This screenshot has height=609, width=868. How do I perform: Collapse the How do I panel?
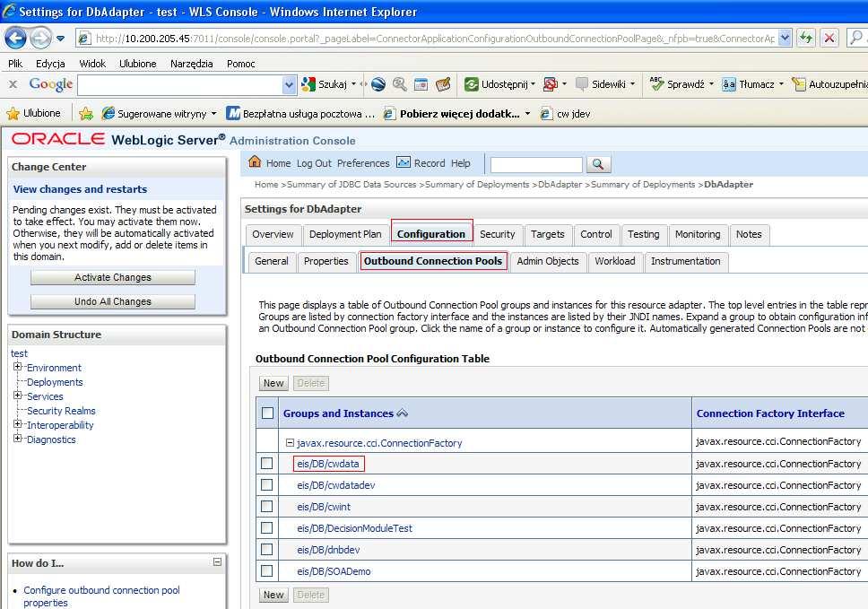218,562
